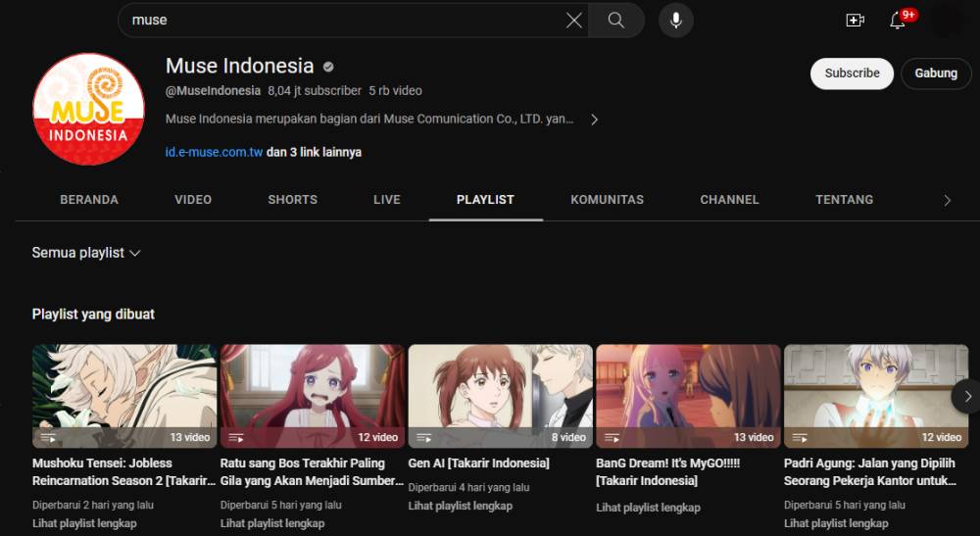This screenshot has width=980, height=536.
Task: Click 'Diperbarui 4 hari yang lalu' under Gen AI
Action: tap(468, 488)
